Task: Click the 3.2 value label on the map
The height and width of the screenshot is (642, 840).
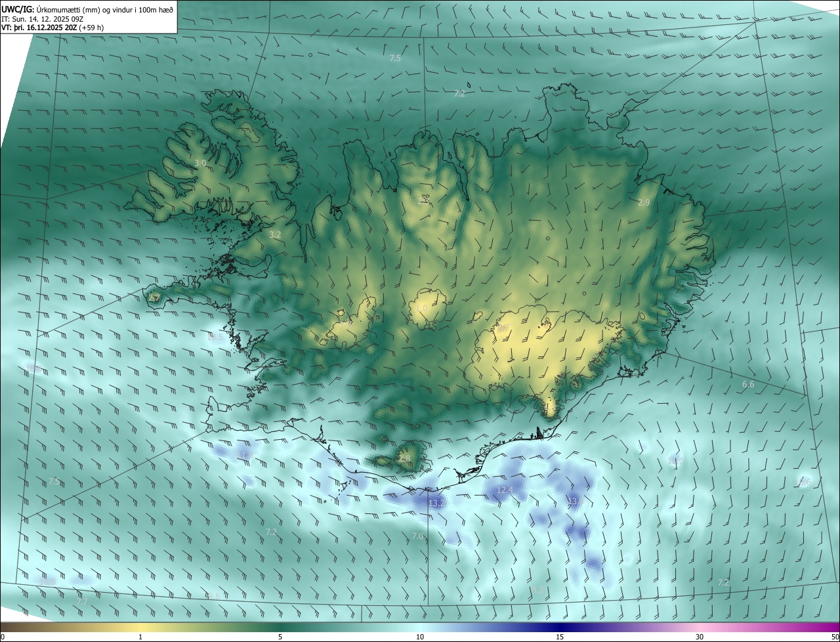Action: [275, 234]
